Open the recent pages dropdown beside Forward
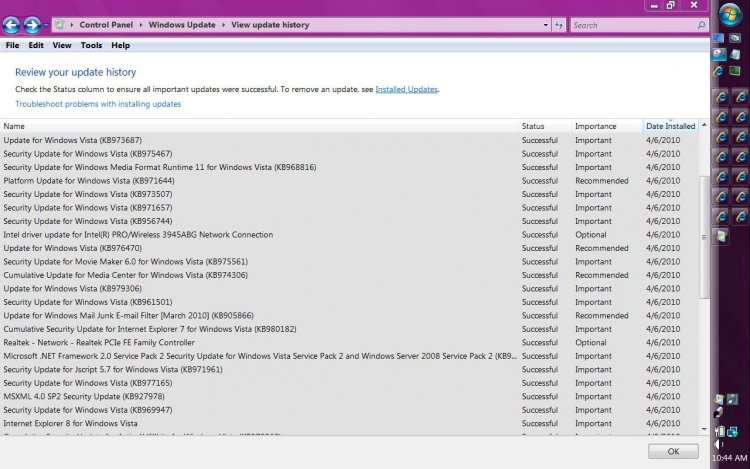Image resolution: width=750 pixels, height=469 pixels. 46,25
